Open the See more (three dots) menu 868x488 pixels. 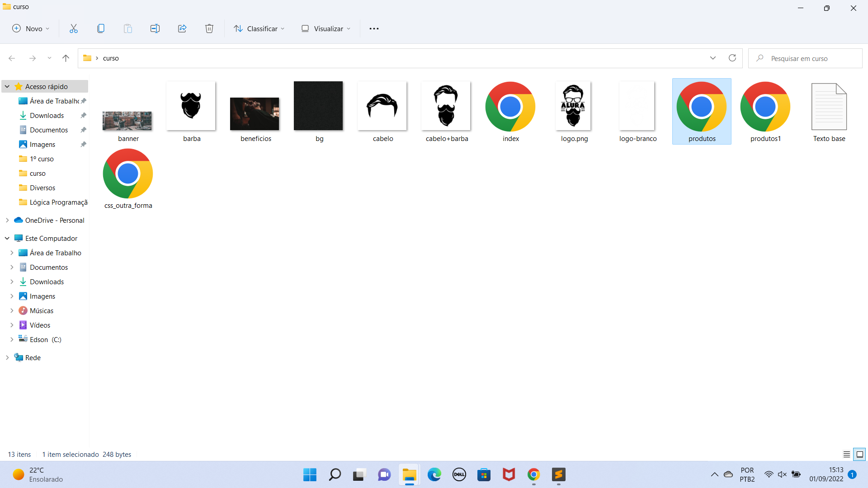pos(374,28)
